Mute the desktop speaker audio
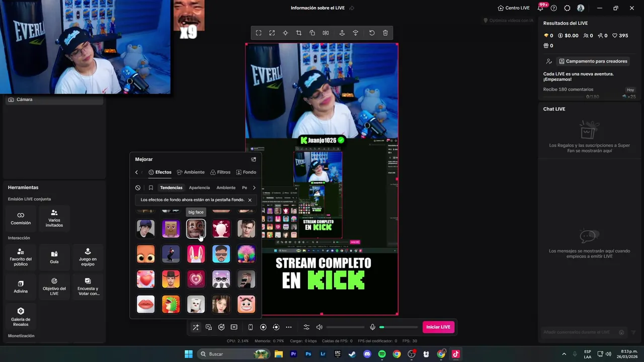Image resolution: width=644 pixels, height=362 pixels. [x=319, y=327]
